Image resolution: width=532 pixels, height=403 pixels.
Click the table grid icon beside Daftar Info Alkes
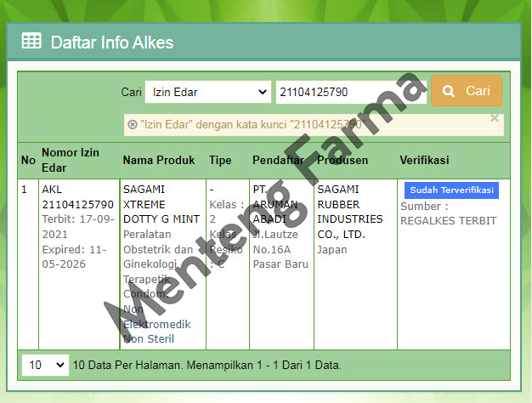(31, 41)
